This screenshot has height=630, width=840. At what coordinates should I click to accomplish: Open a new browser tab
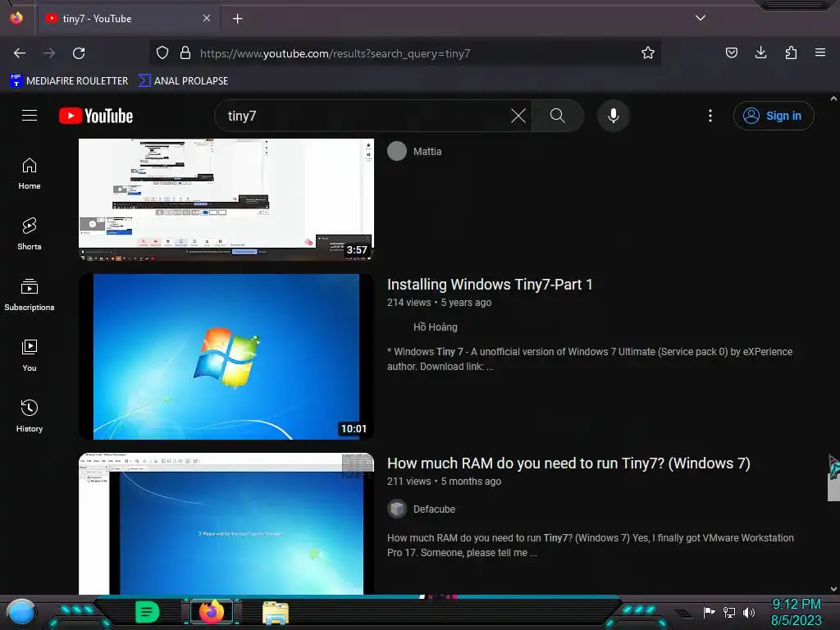[x=237, y=19]
